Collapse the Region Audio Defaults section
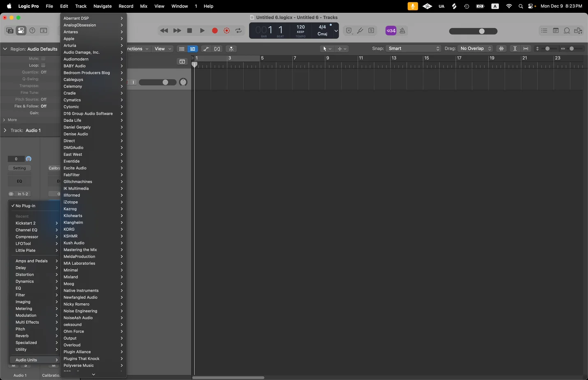 5,49
